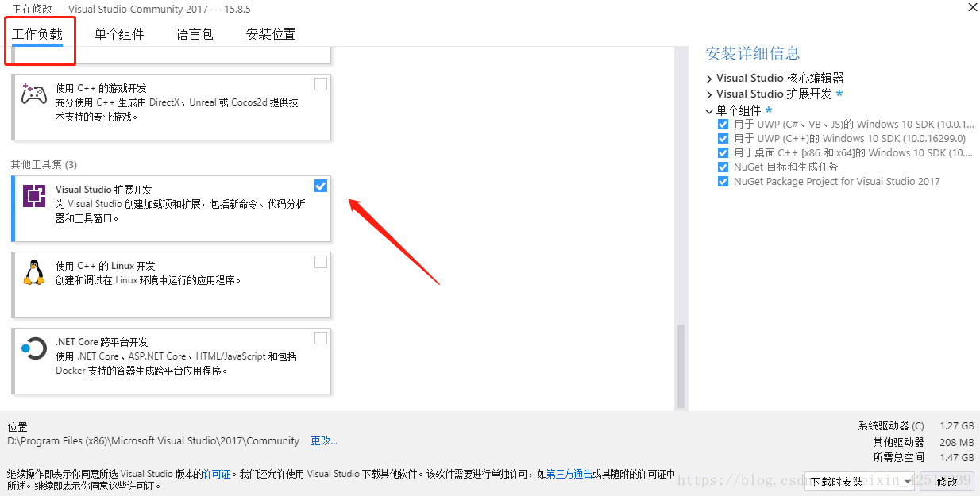The image size is (980, 496).
Task: Click the purple Visual Studio extension development icon
Action: coord(34,196)
